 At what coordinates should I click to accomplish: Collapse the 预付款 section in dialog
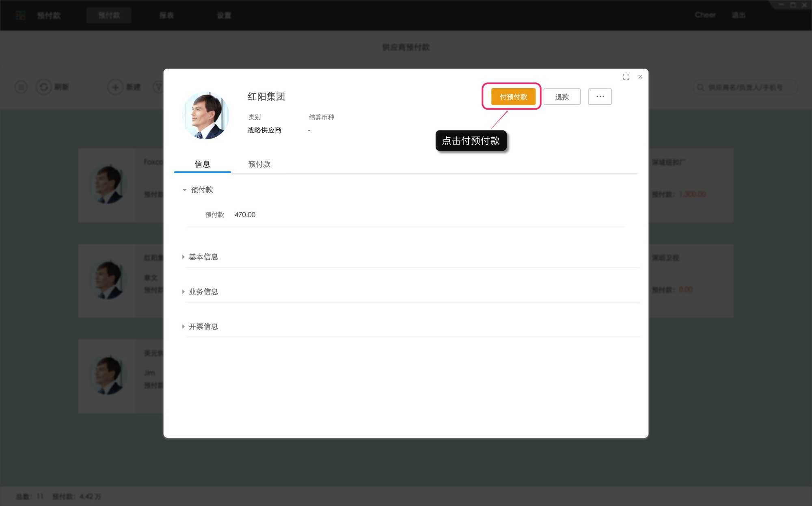[184, 190]
